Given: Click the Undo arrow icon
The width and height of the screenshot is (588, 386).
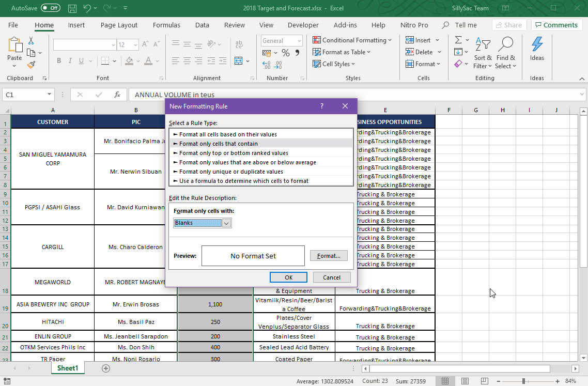Looking at the screenshot, I should pos(87,8).
